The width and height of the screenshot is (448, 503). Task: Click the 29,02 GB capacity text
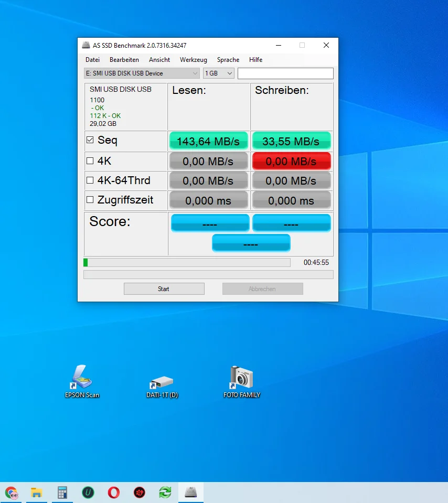103,124
